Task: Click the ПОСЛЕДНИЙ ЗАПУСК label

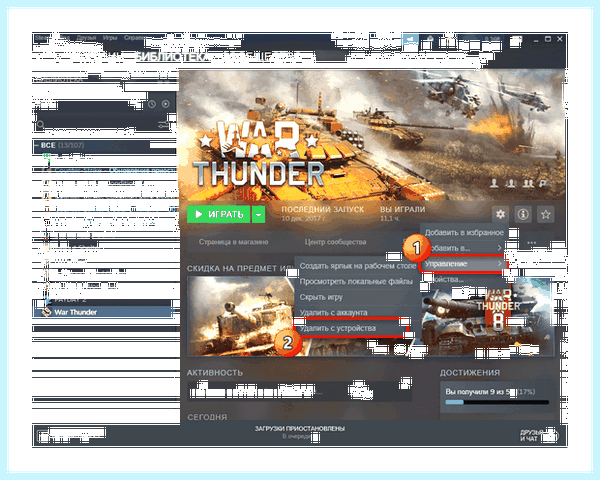Action: (x=323, y=209)
